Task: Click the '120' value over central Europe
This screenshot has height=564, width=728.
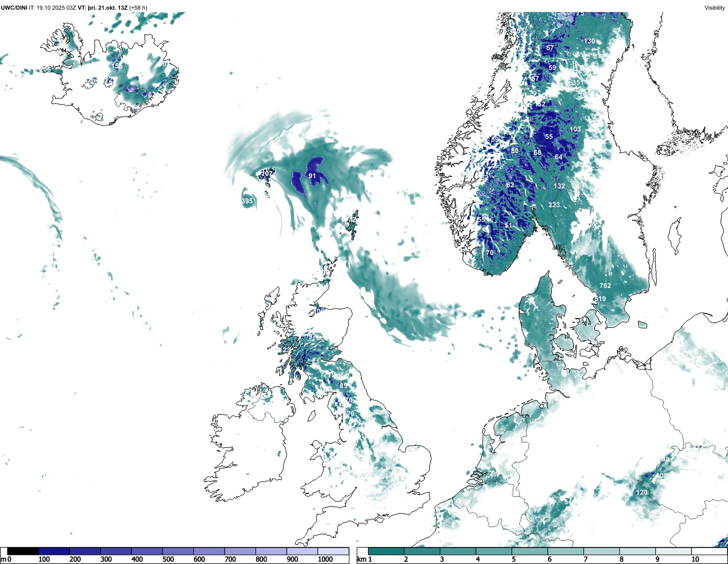Action: point(642,493)
